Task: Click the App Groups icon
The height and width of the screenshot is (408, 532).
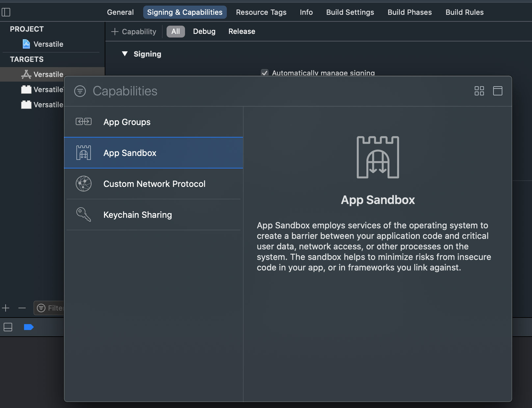Action: (x=84, y=122)
